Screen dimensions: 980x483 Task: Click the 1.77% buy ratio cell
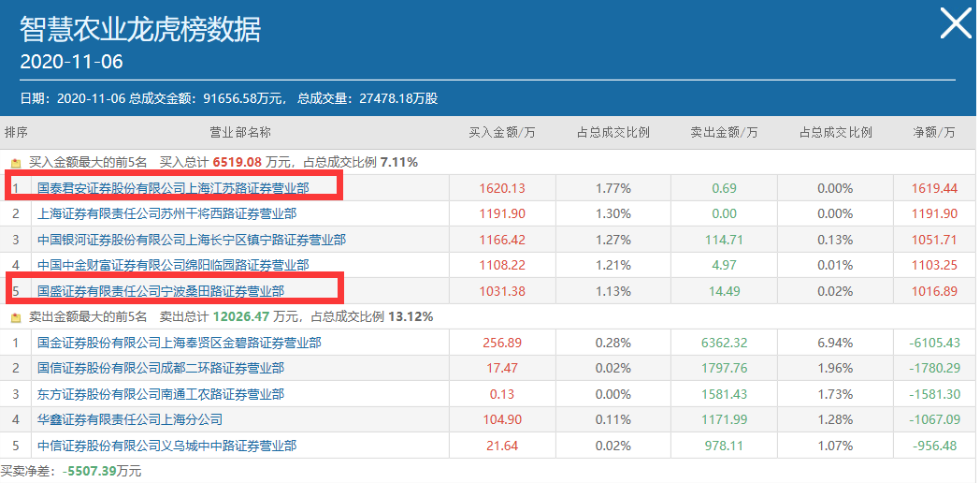click(x=613, y=188)
